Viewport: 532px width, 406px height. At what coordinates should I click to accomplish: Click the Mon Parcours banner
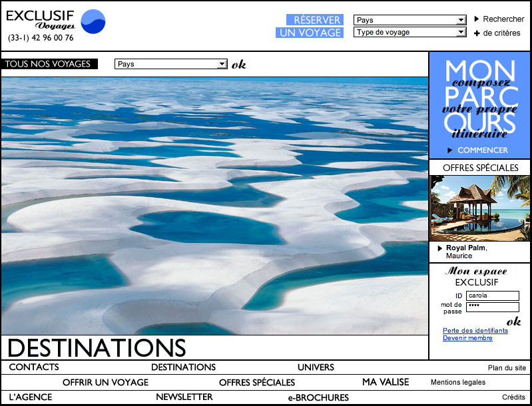pos(480,104)
